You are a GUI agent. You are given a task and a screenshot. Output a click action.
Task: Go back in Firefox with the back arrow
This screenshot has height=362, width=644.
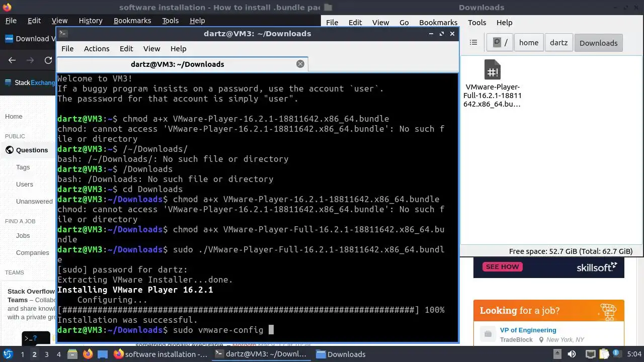[12, 60]
